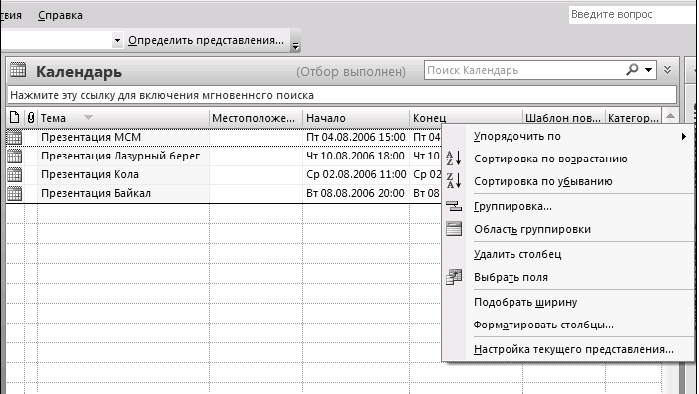The height and width of the screenshot is (394, 699).
Task: Click the calendar icon beside Календарь title
Action: [18, 70]
